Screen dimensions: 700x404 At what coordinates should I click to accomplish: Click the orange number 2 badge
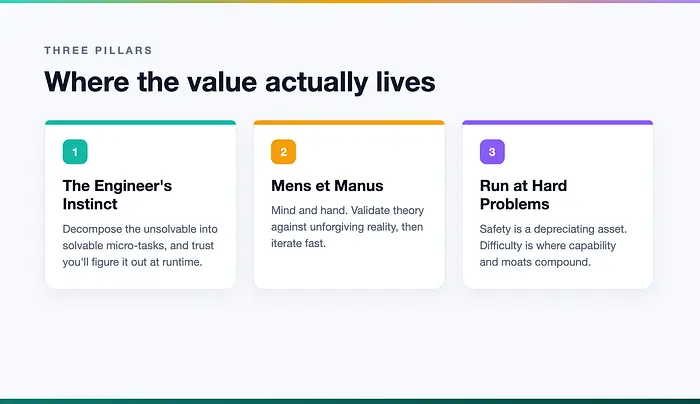point(283,152)
